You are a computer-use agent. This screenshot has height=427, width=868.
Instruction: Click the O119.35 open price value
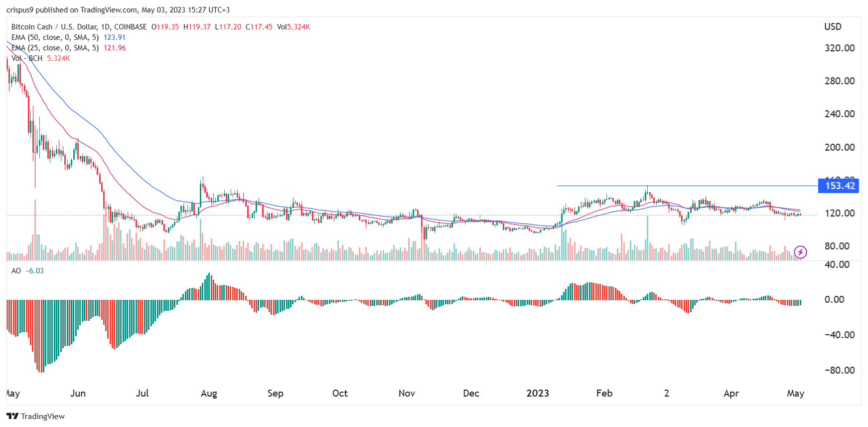tap(165, 27)
